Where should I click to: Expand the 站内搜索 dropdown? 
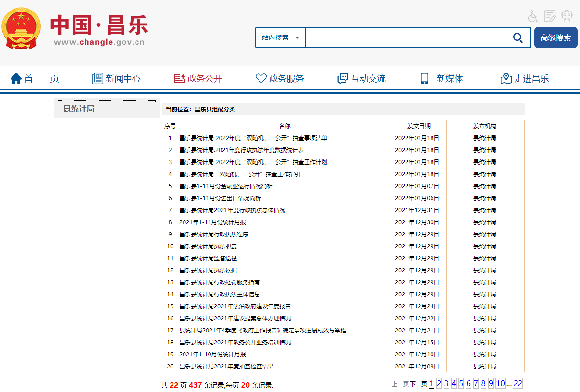click(281, 37)
